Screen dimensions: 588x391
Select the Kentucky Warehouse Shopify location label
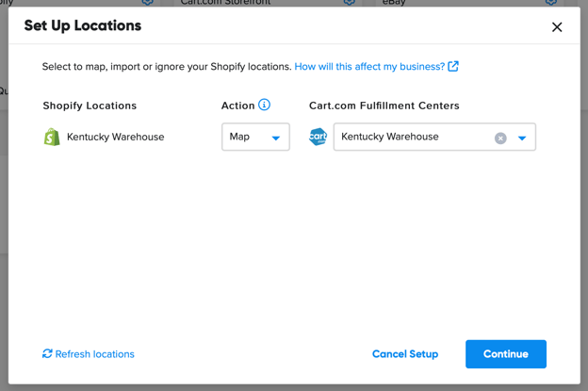(x=115, y=138)
